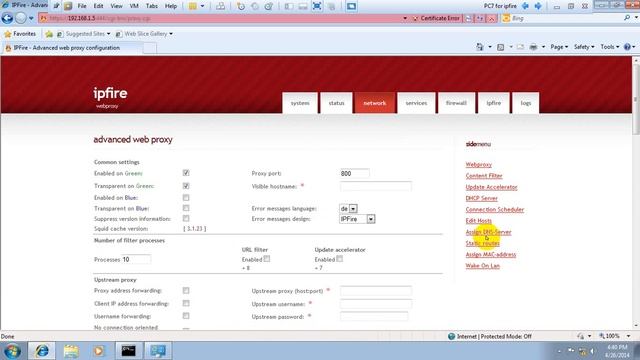Click the VMware next tab blue right arrow
The width and height of the screenshot is (640, 360).
coord(538,6)
